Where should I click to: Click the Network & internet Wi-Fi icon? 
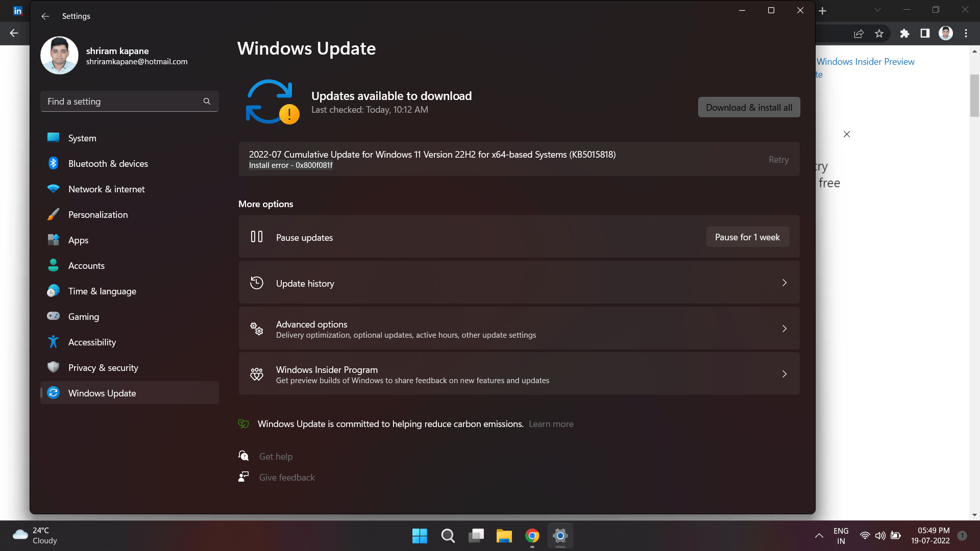tap(53, 189)
